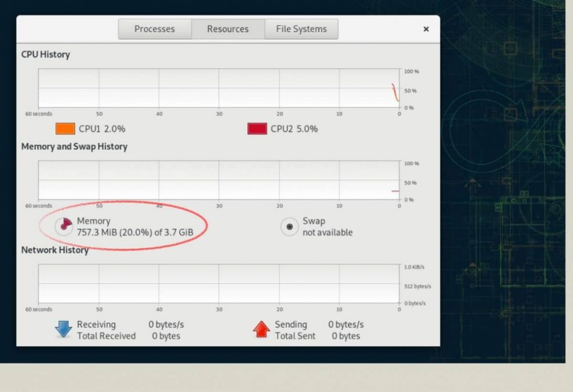Switch to the Processes tab
This screenshot has height=392, width=573.
click(x=154, y=29)
